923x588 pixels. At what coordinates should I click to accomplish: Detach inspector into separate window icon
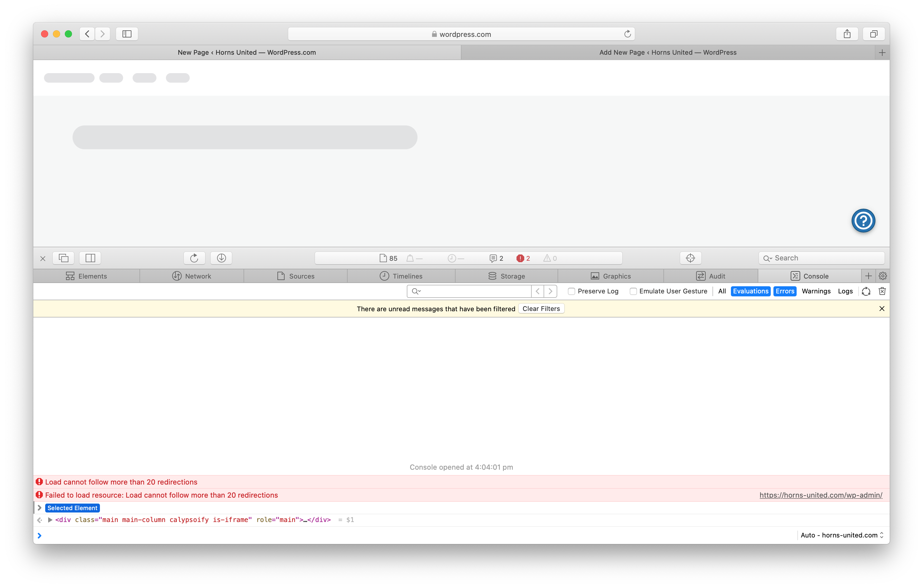(x=64, y=258)
